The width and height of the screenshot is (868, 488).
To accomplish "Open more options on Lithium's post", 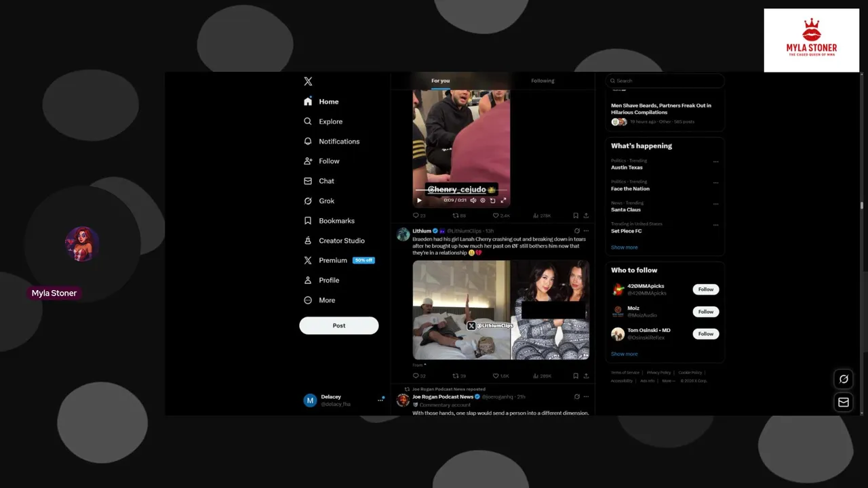I will click(586, 231).
